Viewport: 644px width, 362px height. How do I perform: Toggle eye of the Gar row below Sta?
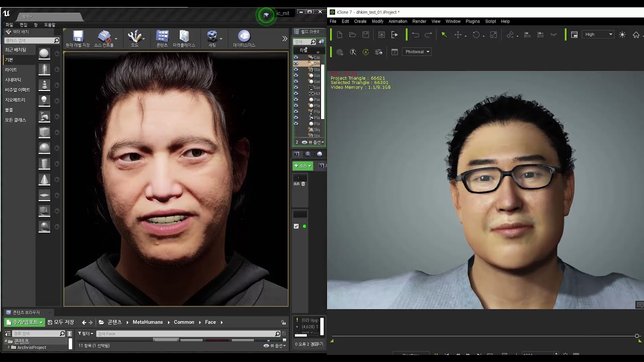(296, 75)
